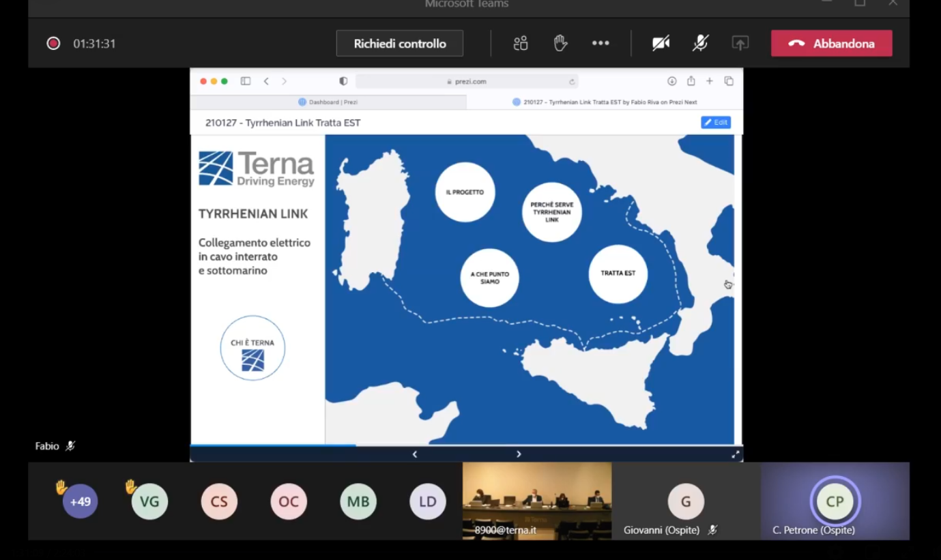This screenshot has width=941, height=560.
Task: Switch to Dashboard | Prezi browser tab
Action: (328, 102)
